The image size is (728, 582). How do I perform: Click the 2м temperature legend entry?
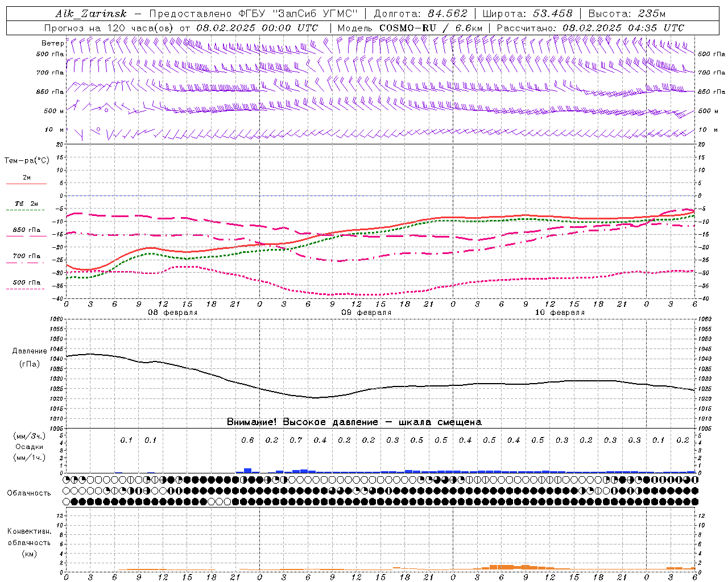tap(26, 178)
